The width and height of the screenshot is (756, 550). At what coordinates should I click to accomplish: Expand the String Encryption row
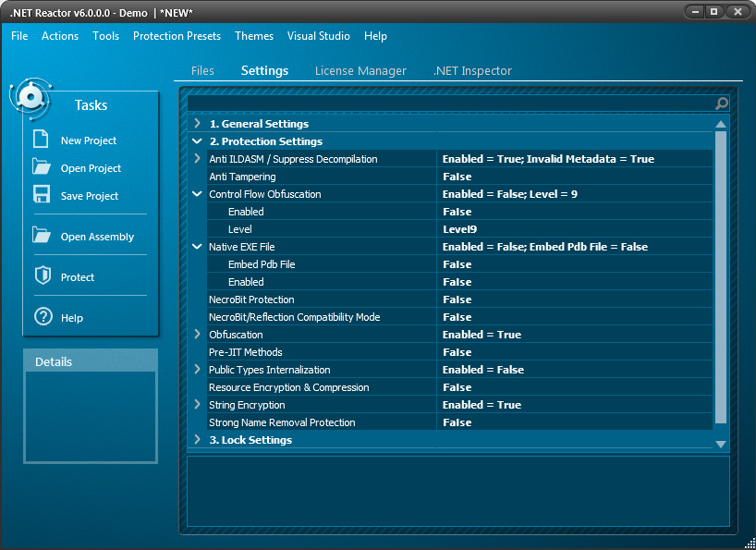(x=197, y=405)
